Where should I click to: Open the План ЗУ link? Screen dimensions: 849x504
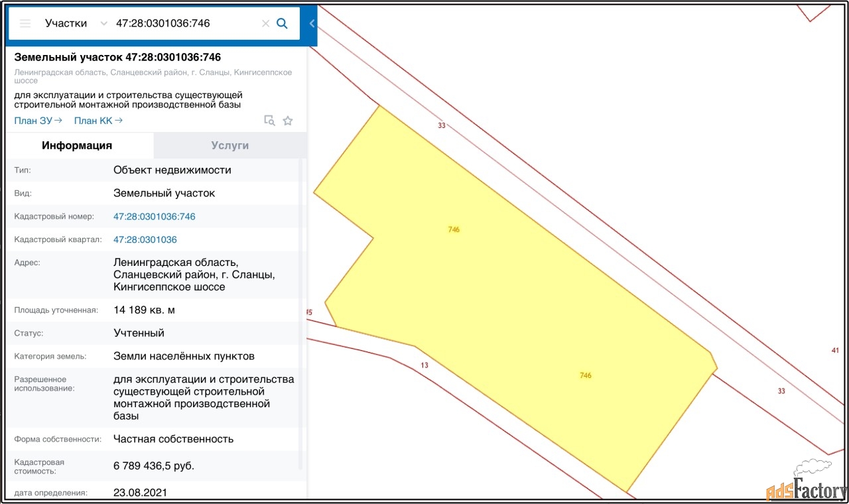[38, 120]
